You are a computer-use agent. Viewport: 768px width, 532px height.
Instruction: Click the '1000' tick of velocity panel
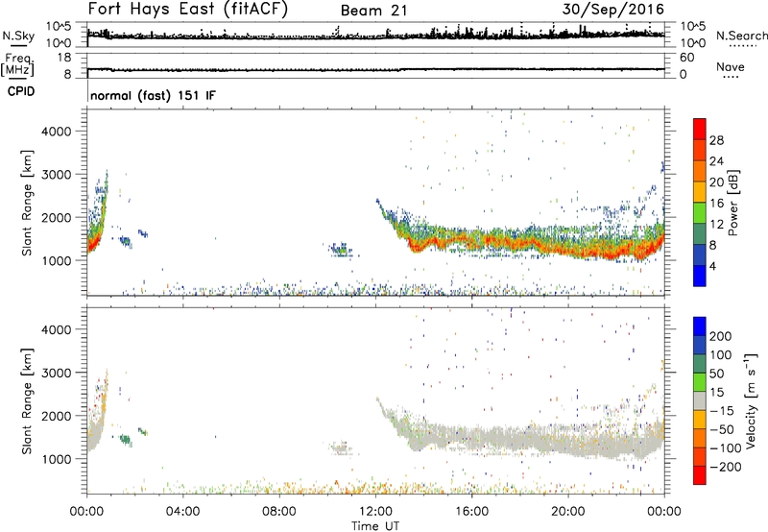pyautogui.click(x=56, y=459)
